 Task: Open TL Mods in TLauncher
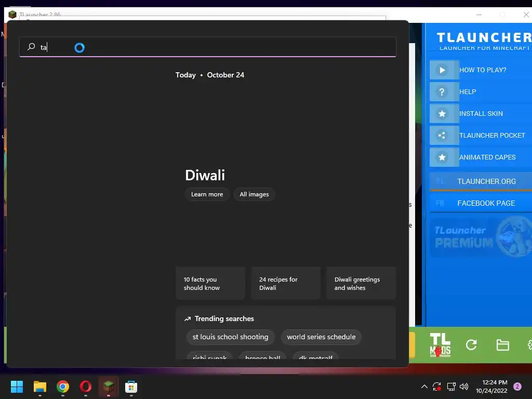tap(440, 345)
